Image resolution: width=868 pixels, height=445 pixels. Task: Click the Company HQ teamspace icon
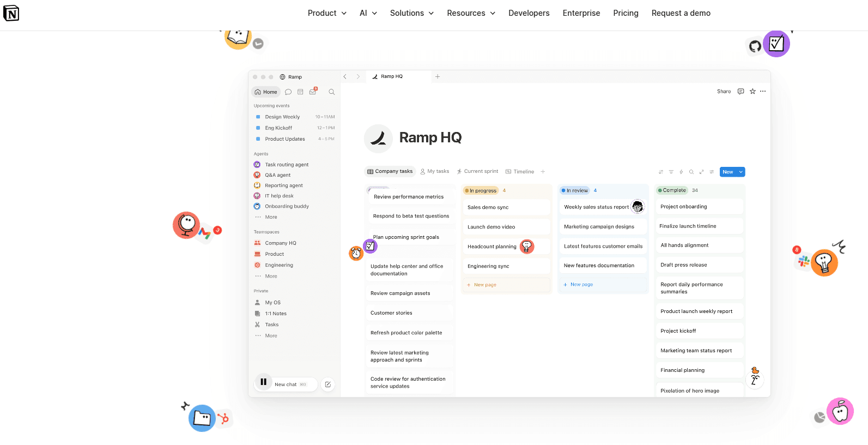(257, 243)
